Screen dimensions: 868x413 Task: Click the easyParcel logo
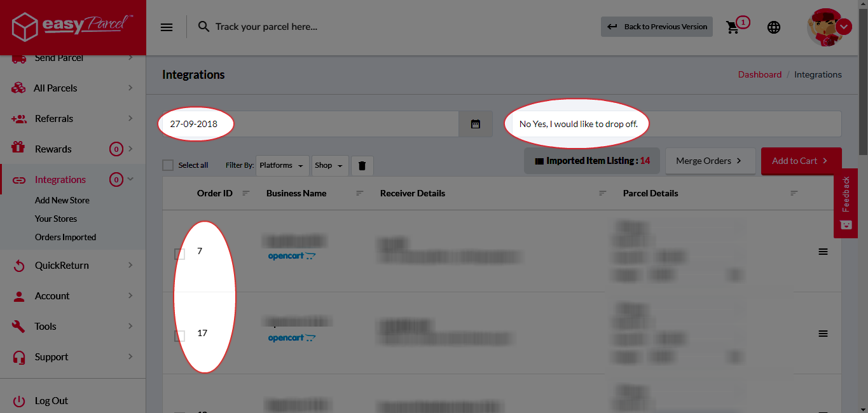tap(72, 27)
